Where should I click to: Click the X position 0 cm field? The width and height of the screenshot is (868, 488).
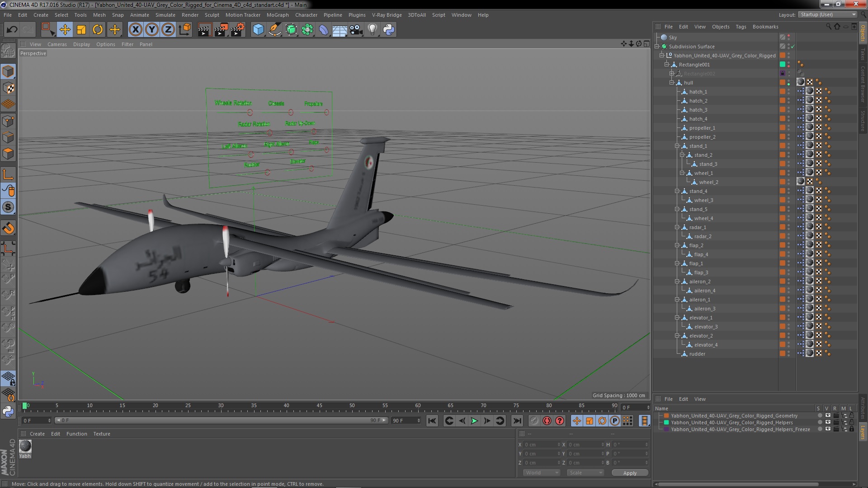pyautogui.click(x=542, y=445)
